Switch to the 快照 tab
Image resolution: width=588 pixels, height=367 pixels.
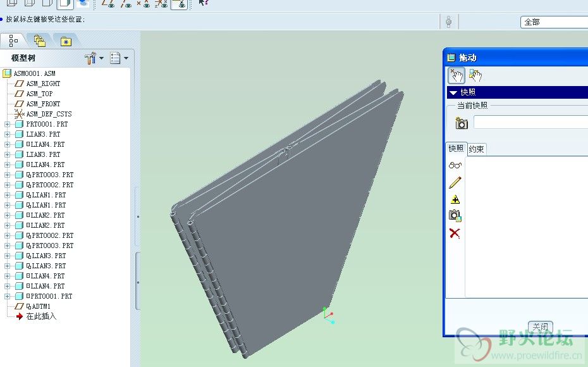click(456, 149)
